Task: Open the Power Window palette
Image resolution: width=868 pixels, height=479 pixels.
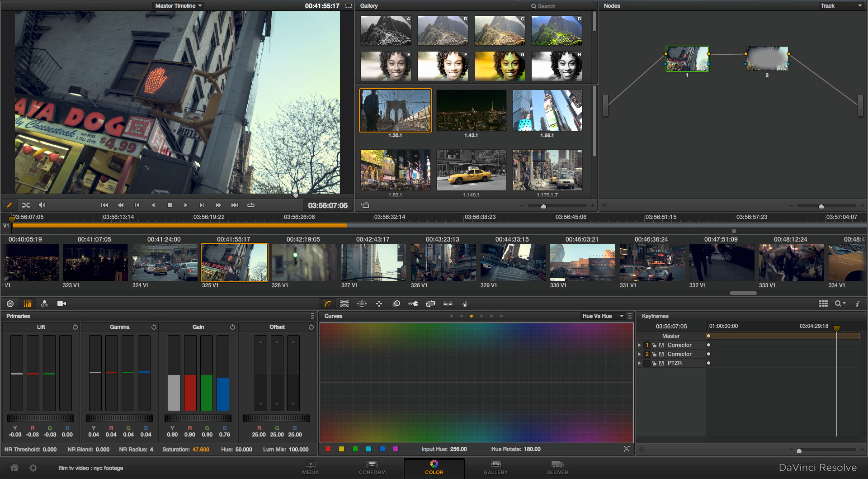Action: pos(362,304)
